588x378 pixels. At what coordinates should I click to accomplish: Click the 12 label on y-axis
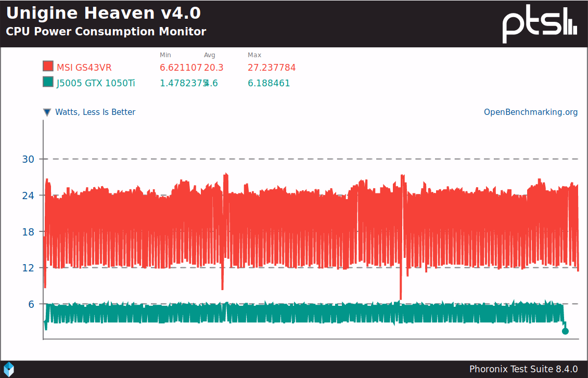coord(28,268)
